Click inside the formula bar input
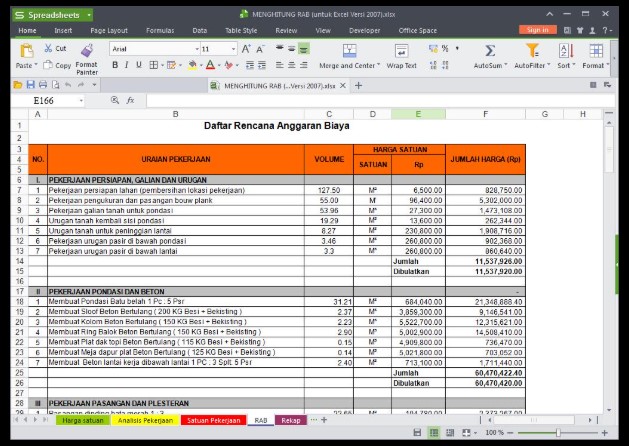 (380, 101)
